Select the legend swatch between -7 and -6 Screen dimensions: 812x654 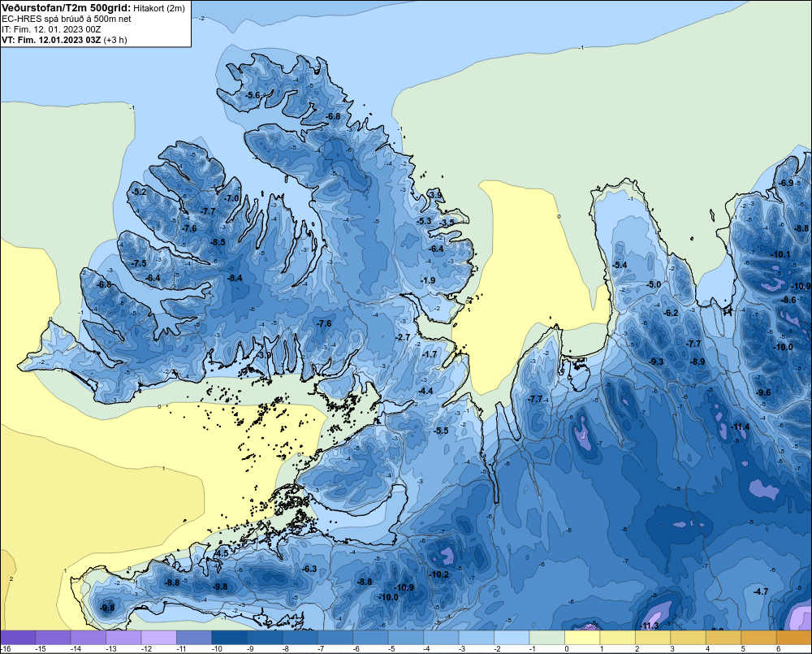(x=335, y=638)
